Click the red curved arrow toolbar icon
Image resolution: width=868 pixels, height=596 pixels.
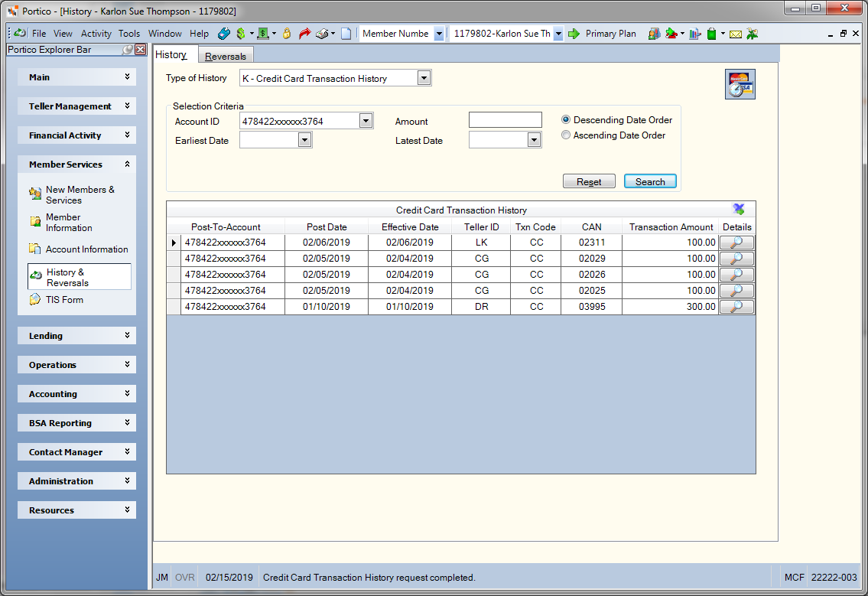tap(304, 34)
